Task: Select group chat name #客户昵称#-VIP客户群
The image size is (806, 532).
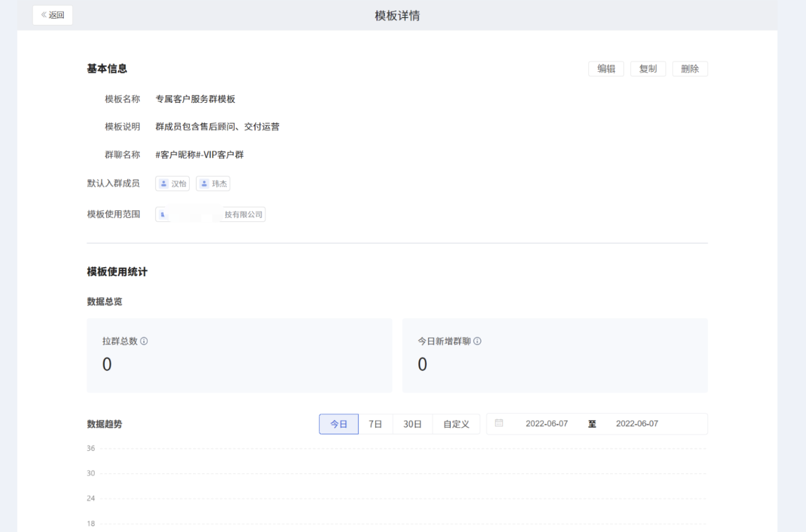Action: (x=200, y=155)
